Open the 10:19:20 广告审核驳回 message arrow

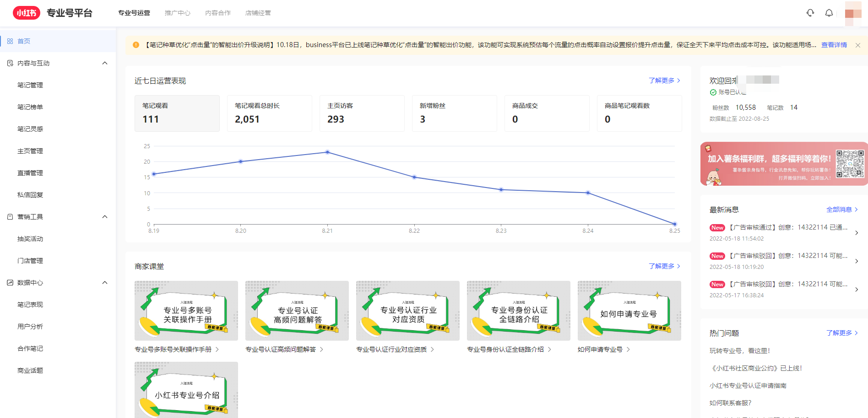857,261
